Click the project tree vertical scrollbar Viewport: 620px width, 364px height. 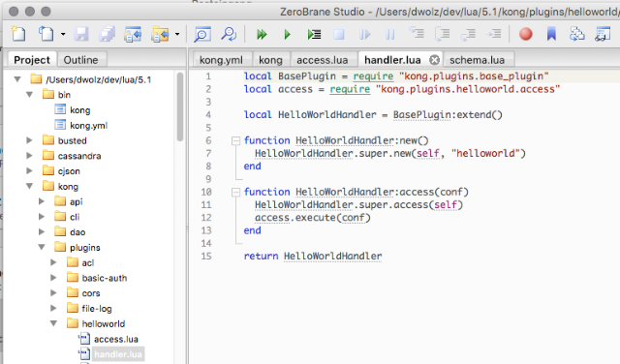coord(180,106)
